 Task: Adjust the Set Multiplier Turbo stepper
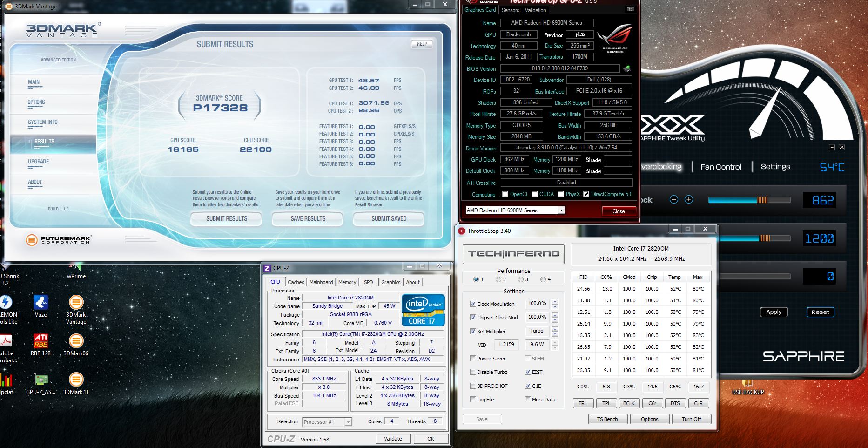click(x=555, y=332)
